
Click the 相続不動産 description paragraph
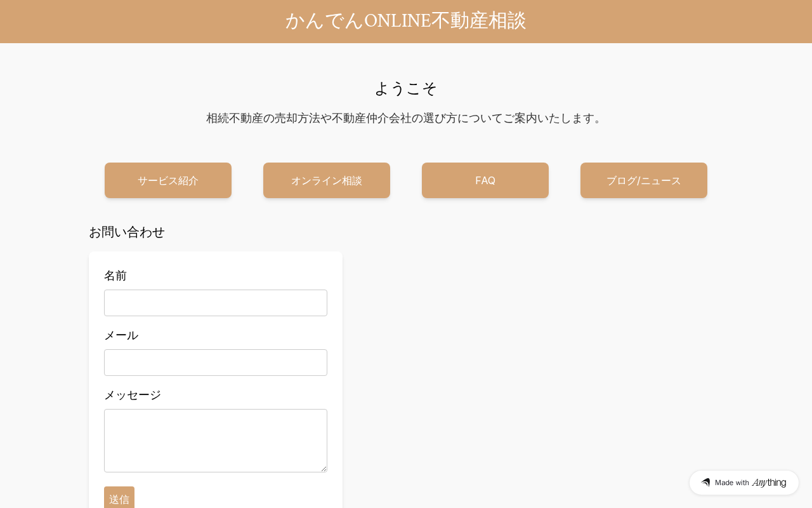point(406,118)
